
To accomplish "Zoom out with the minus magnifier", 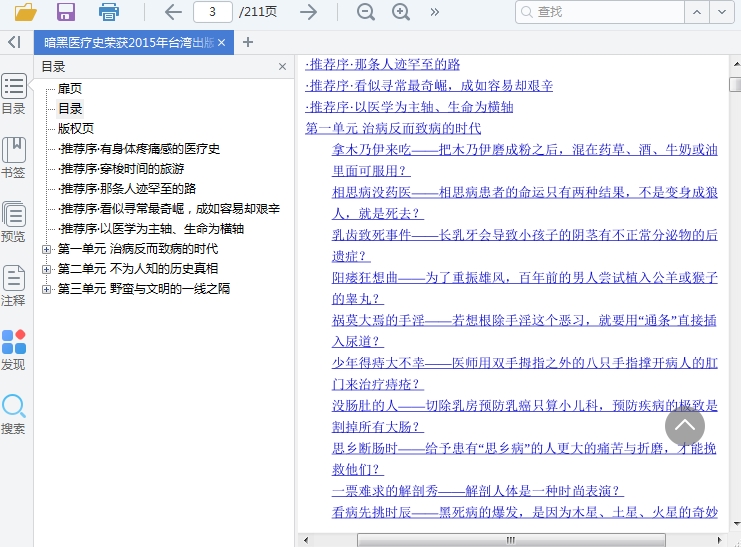I will point(366,12).
